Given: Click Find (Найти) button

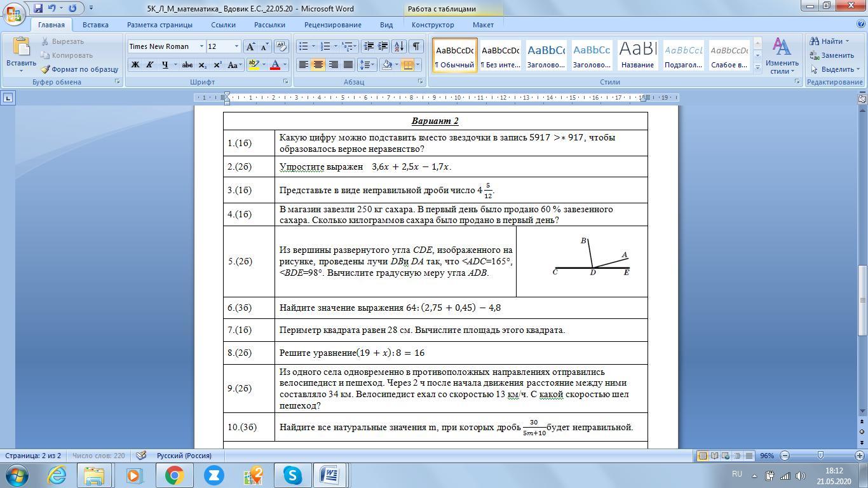Looking at the screenshot, I should (x=829, y=41).
